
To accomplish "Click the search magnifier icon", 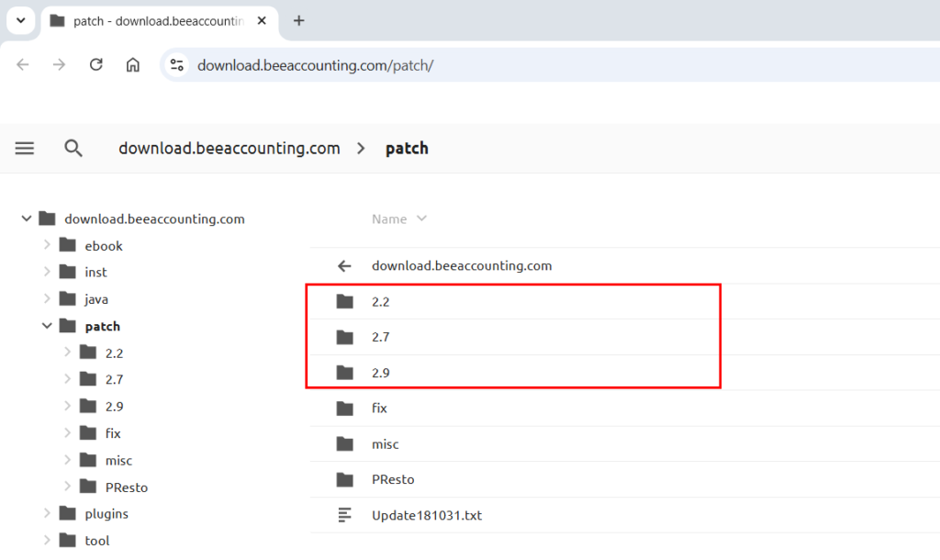I will tap(73, 149).
